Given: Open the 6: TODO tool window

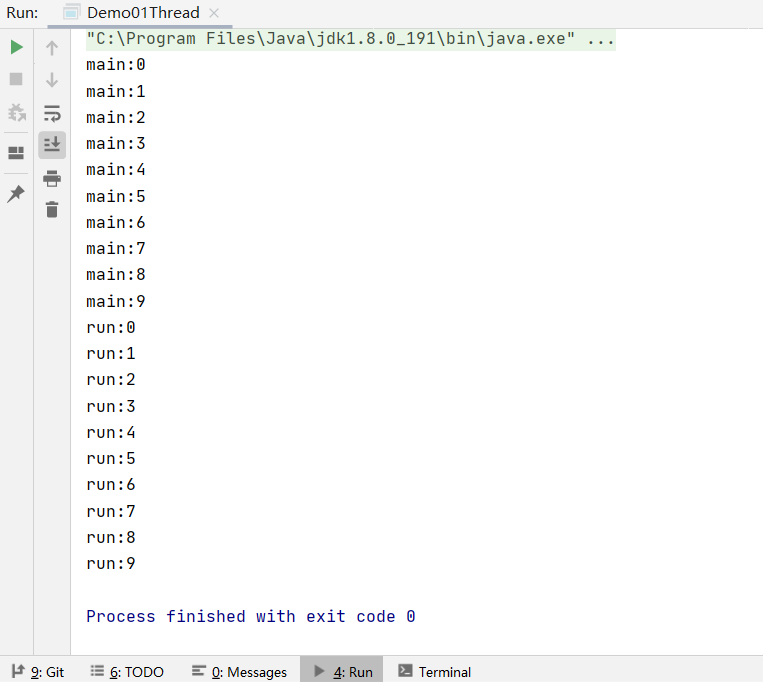Looking at the screenshot, I should click(x=127, y=671).
